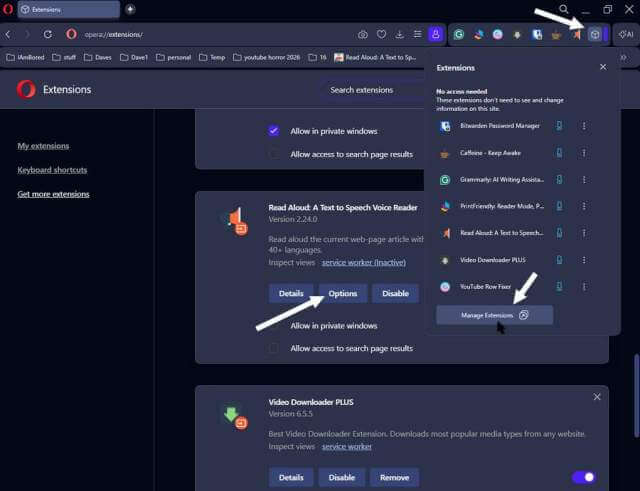640x491 pixels.
Task: Click the Grammarly icon in the toolbar
Action: [459, 35]
